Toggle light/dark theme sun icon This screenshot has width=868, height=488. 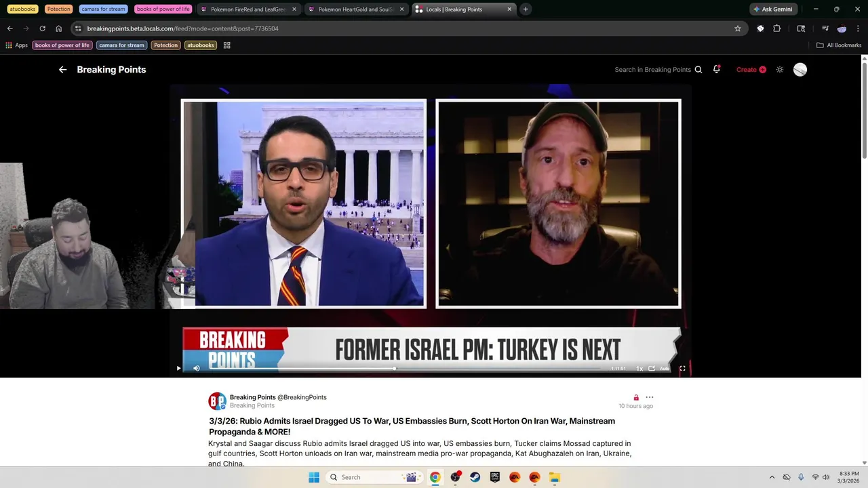pyautogui.click(x=780, y=69)
